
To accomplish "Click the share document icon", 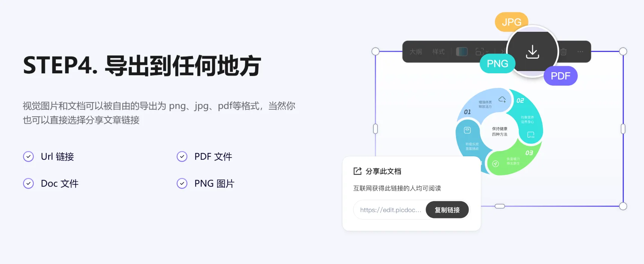I will [357, 171].
